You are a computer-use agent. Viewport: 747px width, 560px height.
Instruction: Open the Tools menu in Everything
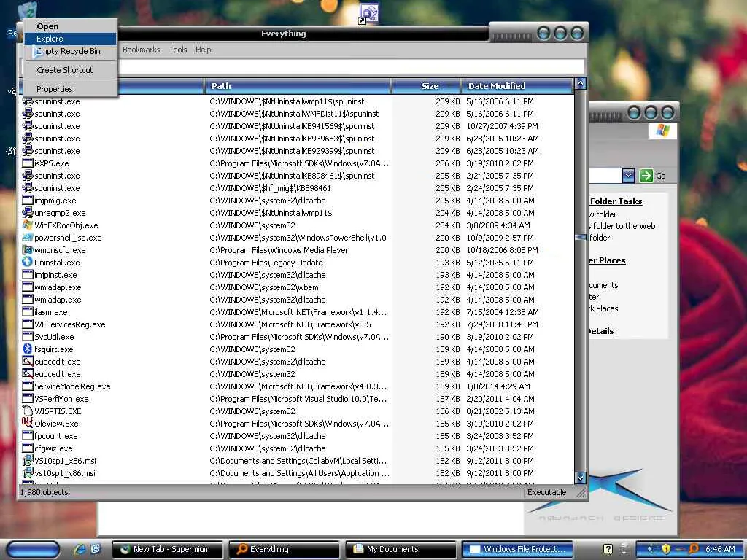click(x=178, y=50)
